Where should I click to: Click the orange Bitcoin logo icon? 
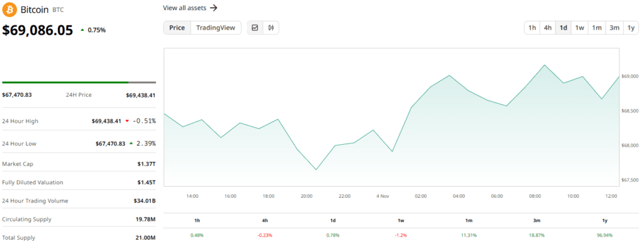(x=9, y=9)
